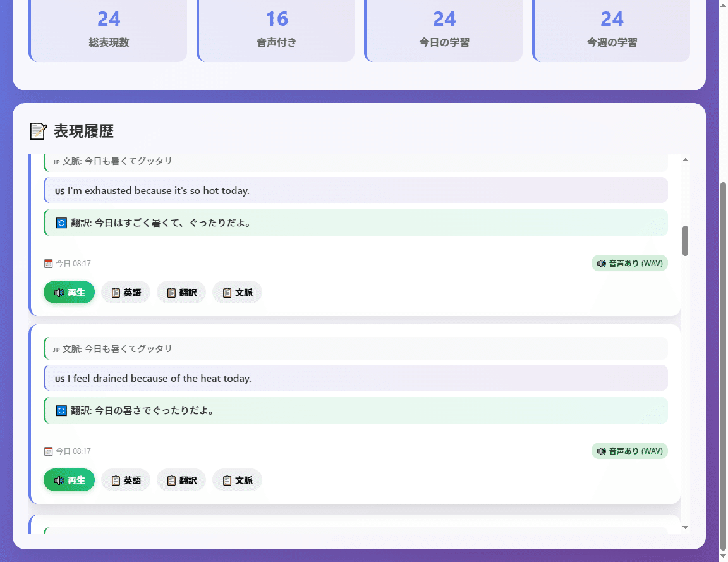Click the 文脈 button on the second card
This screenshot has width=728, height=562.
point(237,480)
